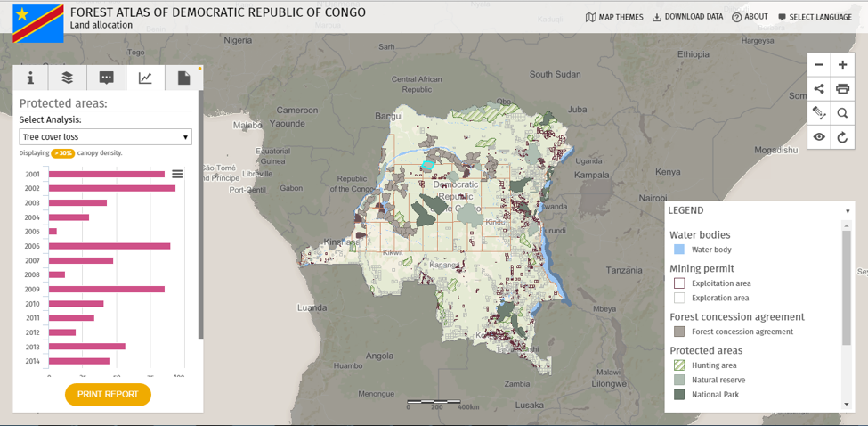Click the Exploitation area legend swatch
Image resolution: width=868 pixels, height=426 pixels.
[679, 283]
